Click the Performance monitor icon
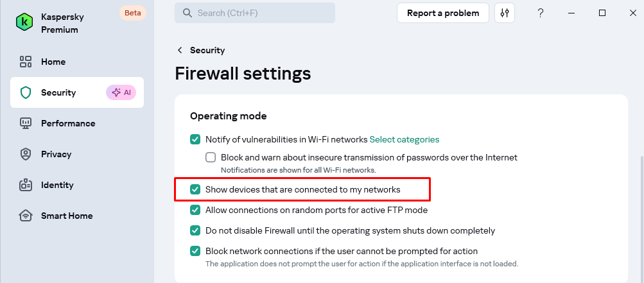Screen dimensions: 644x283 click(26, 123)
